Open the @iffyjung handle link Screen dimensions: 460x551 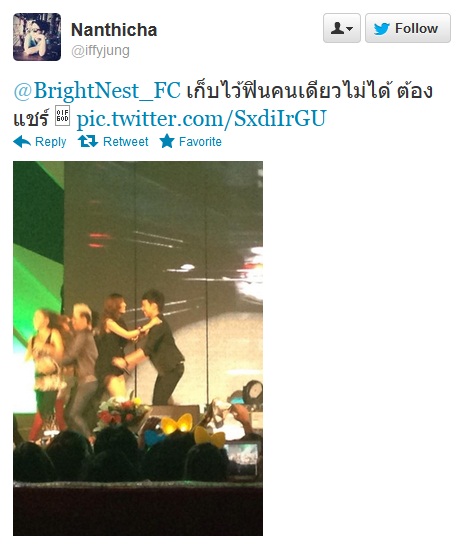pos(100,51)
